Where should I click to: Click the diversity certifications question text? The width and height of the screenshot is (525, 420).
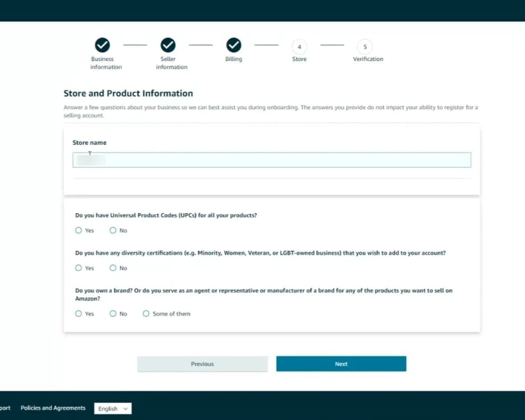click(260, 253)
